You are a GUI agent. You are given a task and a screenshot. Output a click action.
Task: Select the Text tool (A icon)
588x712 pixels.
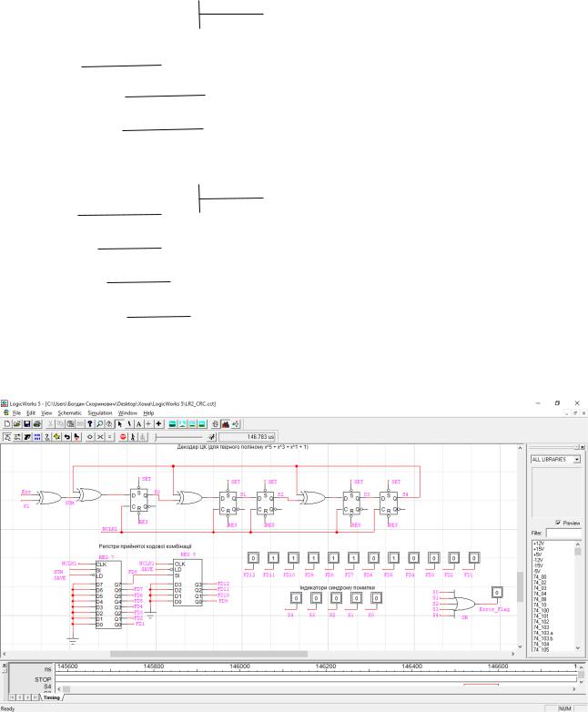(x=140, y=424)
